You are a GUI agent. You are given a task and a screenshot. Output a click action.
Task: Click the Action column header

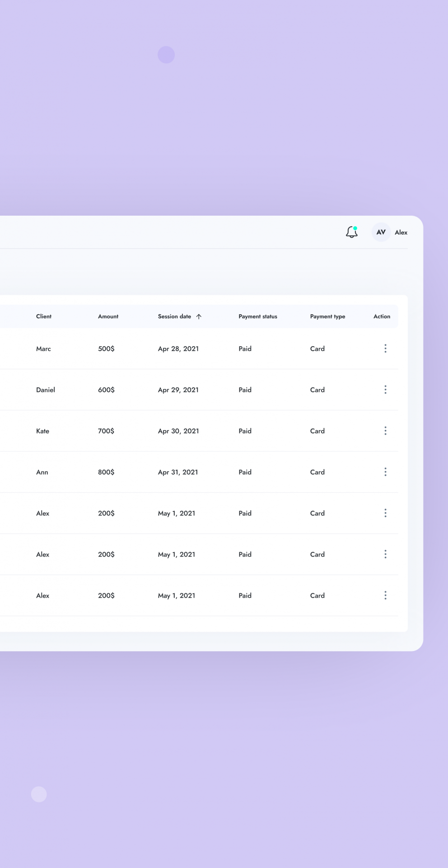(382, 316)
